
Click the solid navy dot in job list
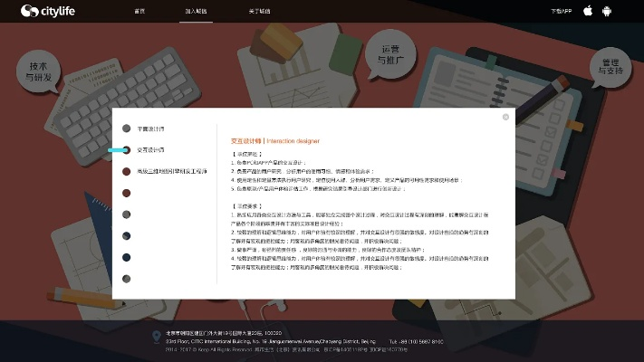[x=127, y=257]
